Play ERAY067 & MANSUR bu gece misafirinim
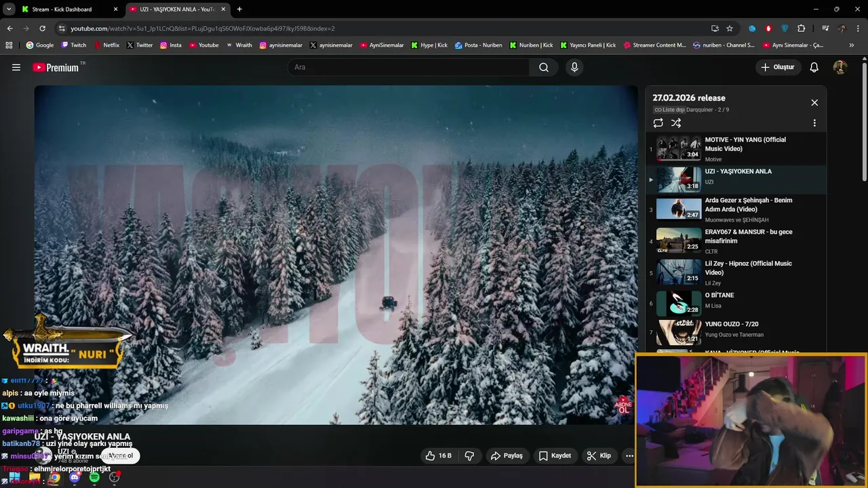Viewport: 868px width, 488px height. click(736, 241)
